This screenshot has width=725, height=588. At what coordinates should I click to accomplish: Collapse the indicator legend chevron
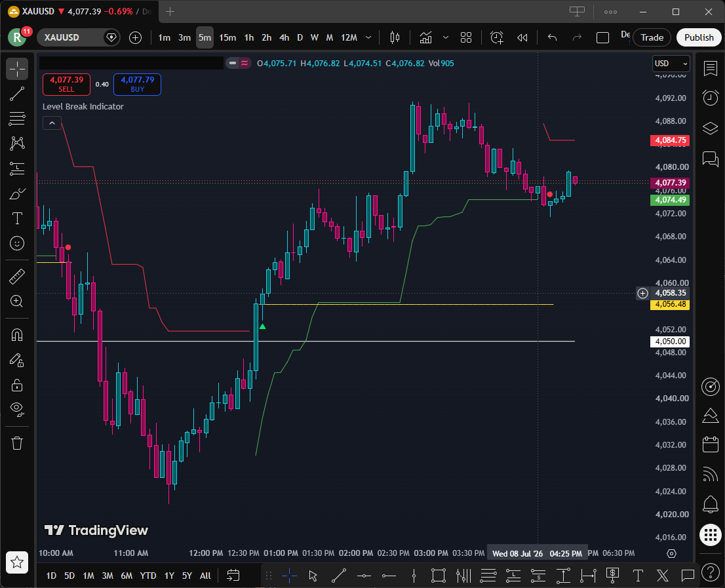tap(52, 123)
